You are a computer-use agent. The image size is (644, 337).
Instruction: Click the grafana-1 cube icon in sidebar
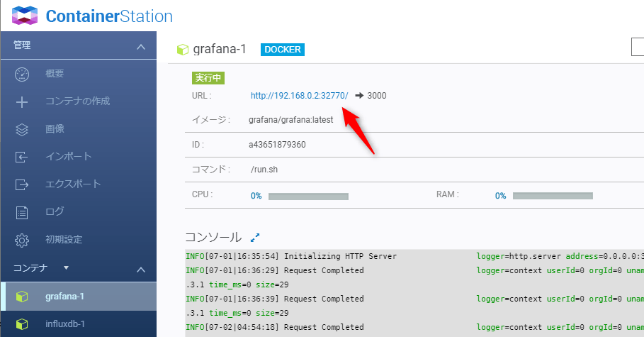click(22, 297)
